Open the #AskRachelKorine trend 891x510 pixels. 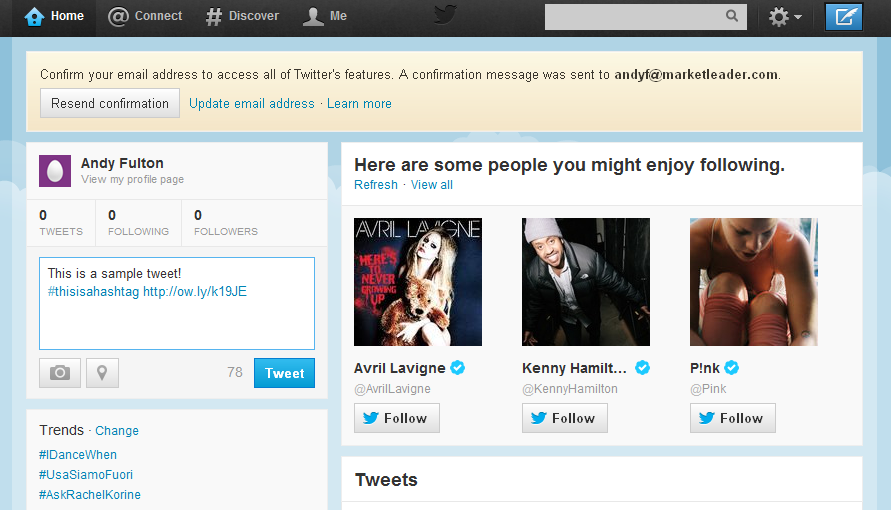pyautogui.click(x=90, y=495)
